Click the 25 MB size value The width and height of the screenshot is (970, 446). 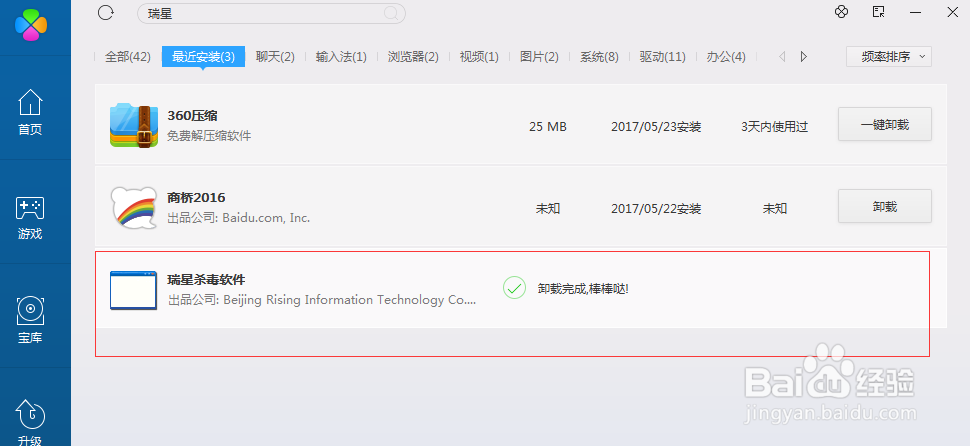(548, 127)
